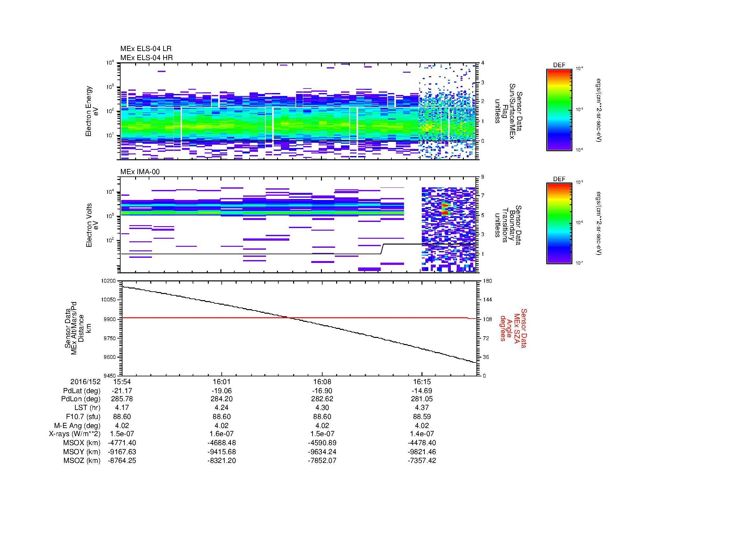Click the step in the boundary transition line

[382, 249]
